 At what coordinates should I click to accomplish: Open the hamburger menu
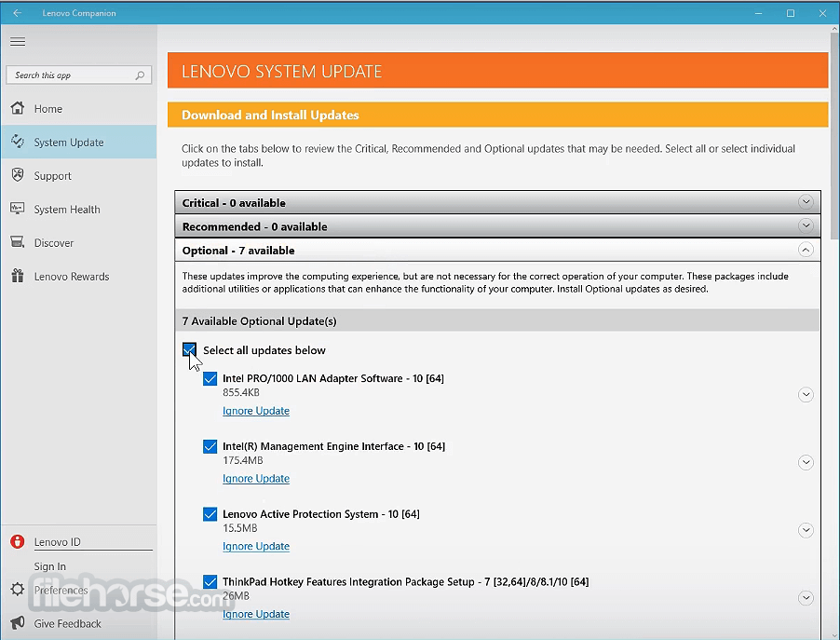[x=18, y=42]
